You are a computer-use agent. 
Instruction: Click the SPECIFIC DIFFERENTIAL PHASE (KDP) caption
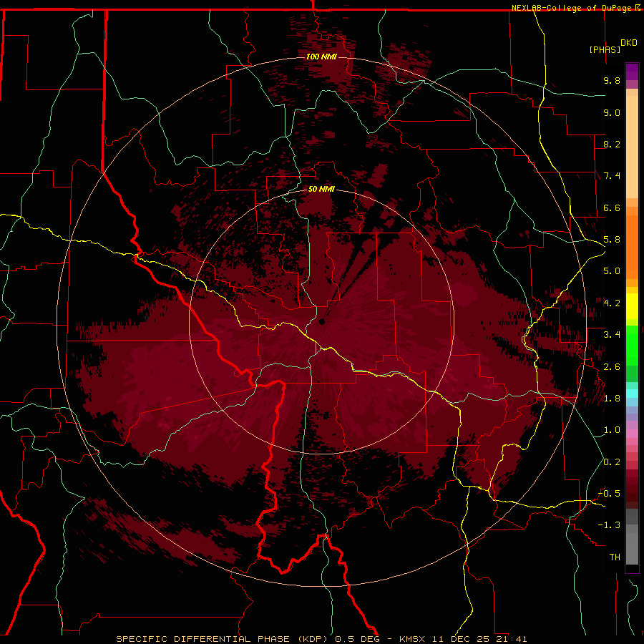click(x=223, y=639)
